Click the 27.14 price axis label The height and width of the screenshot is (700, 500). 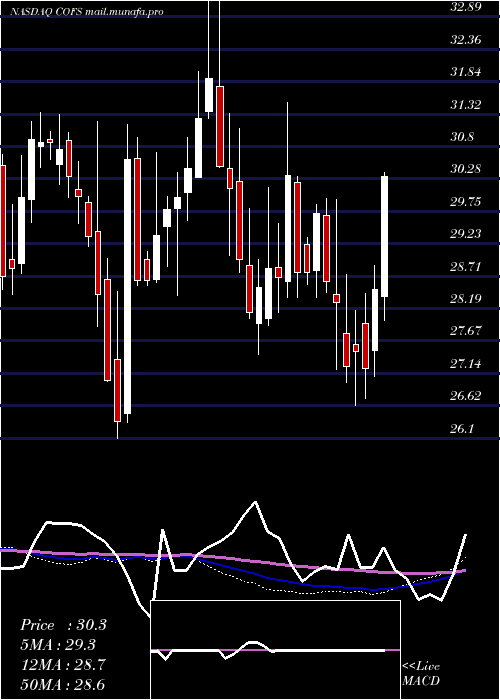click(466, 363)
